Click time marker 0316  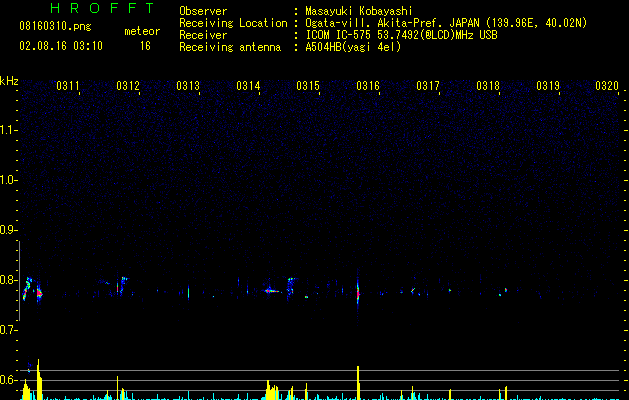coord(368,86)
